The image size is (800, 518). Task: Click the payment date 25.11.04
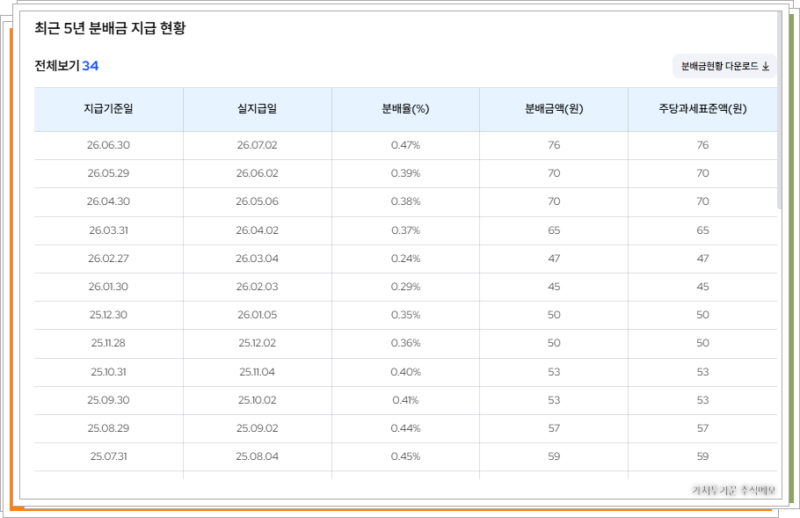click(257, 372)
